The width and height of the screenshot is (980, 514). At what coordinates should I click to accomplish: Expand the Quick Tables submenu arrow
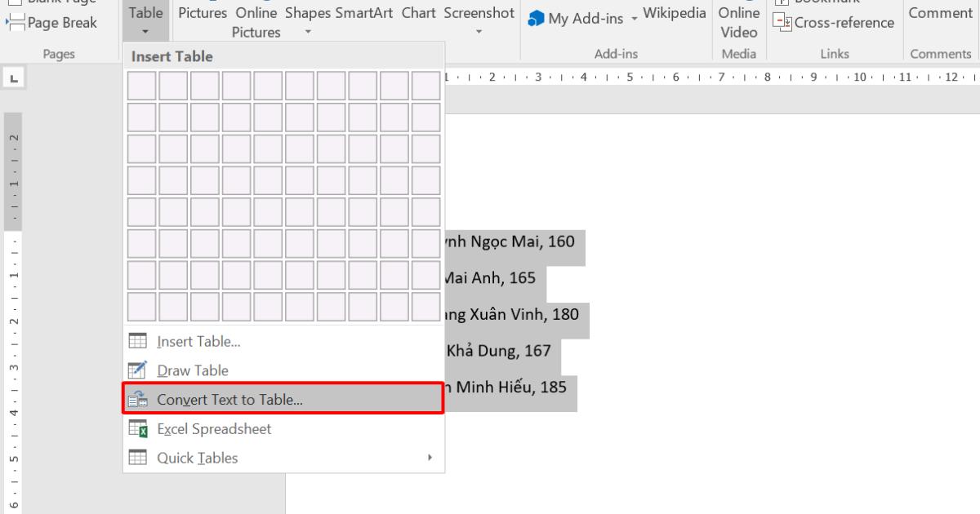click(x=430, y=459)
